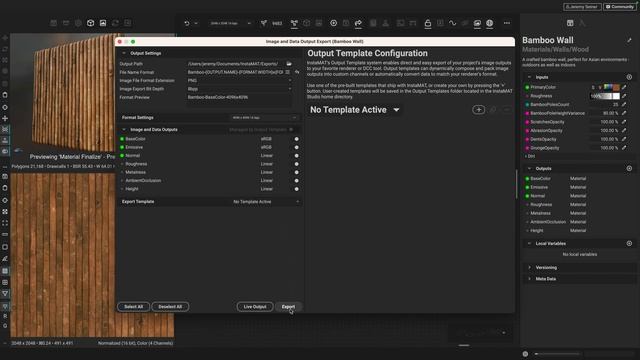Edit the GrungeOpacity input pencil icon

(x=624, y=148)
